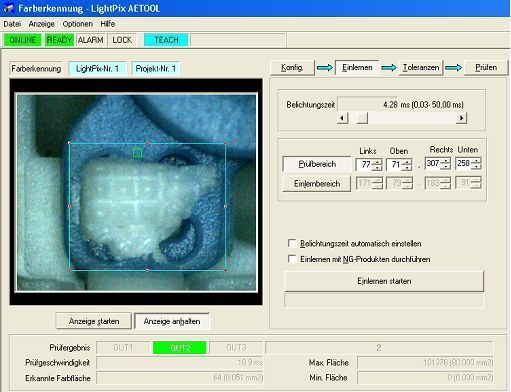Click the Min. Fläche value field
The width and height of the screenshot is (511, 392).
[425, 378]
